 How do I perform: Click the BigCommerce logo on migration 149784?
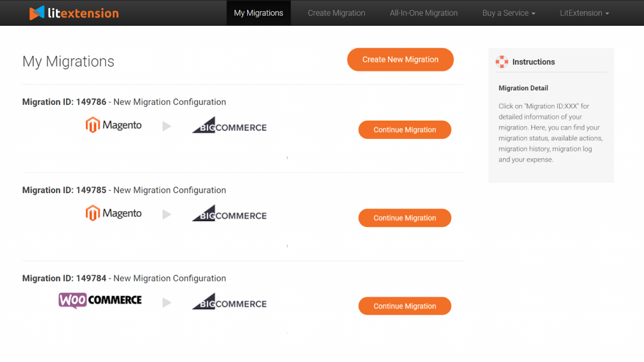pos(229,301)
